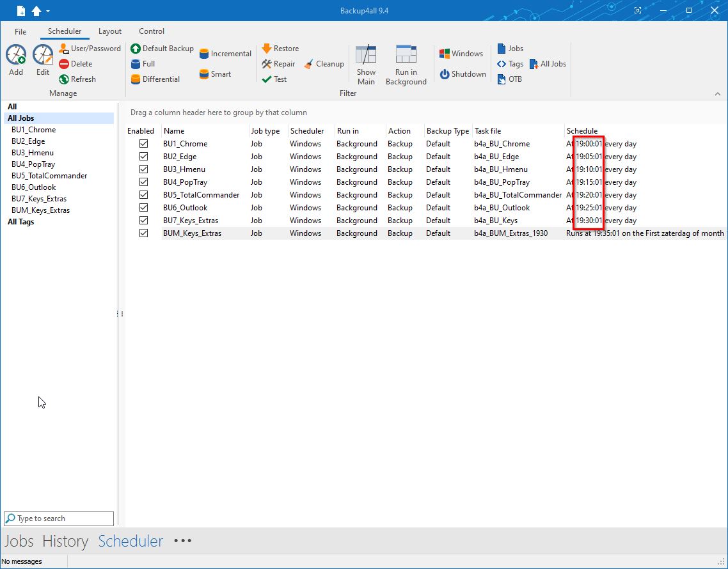Screen dimensions: 728x569
Task: Sort by the Task file column header
Action: pyautogui.click(x=518, y=131)
